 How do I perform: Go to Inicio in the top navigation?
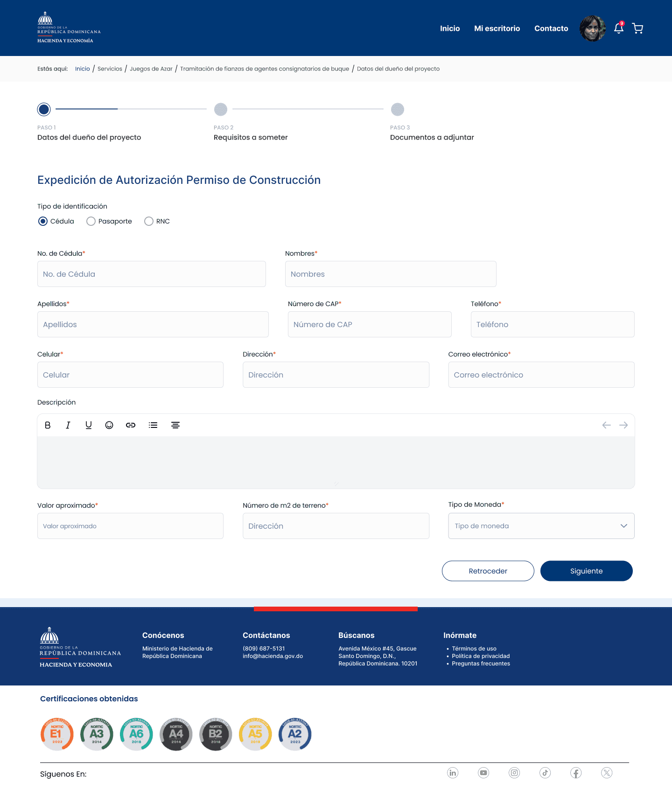[450, 28]
